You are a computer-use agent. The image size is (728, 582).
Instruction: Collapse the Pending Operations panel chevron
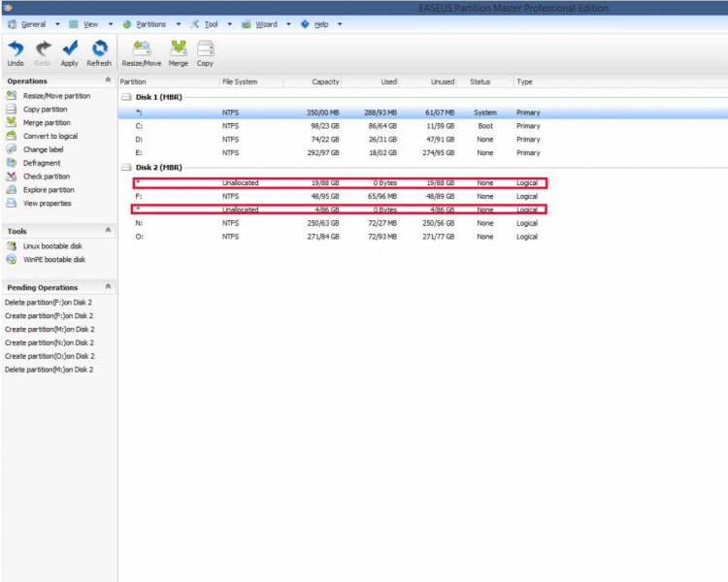(108, 286)
